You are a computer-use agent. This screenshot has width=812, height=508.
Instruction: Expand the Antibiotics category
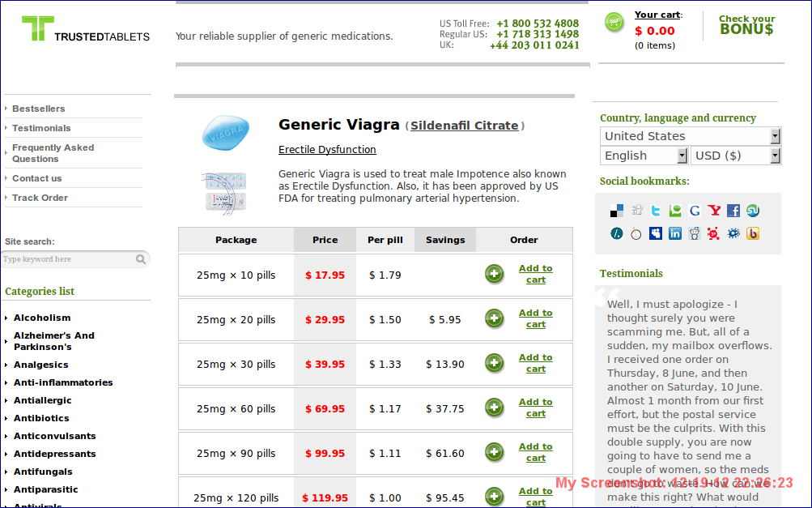click(x=41, y=418)
